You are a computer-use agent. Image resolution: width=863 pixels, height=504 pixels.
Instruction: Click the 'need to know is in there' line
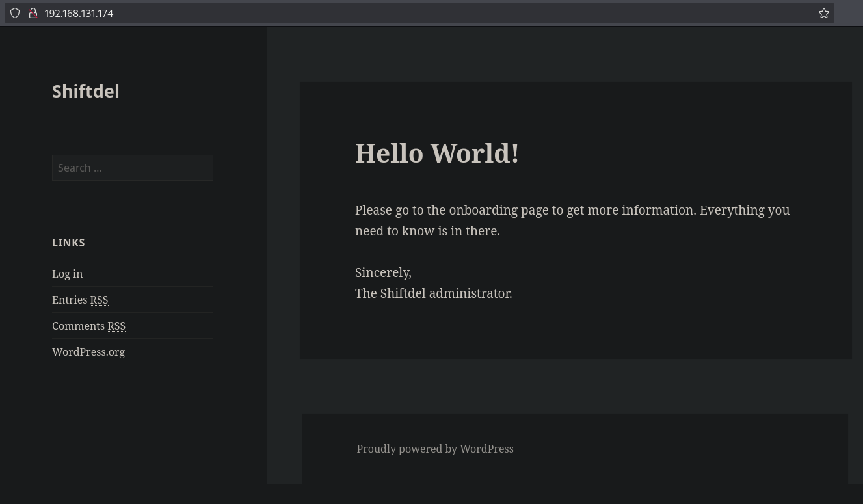427,231
